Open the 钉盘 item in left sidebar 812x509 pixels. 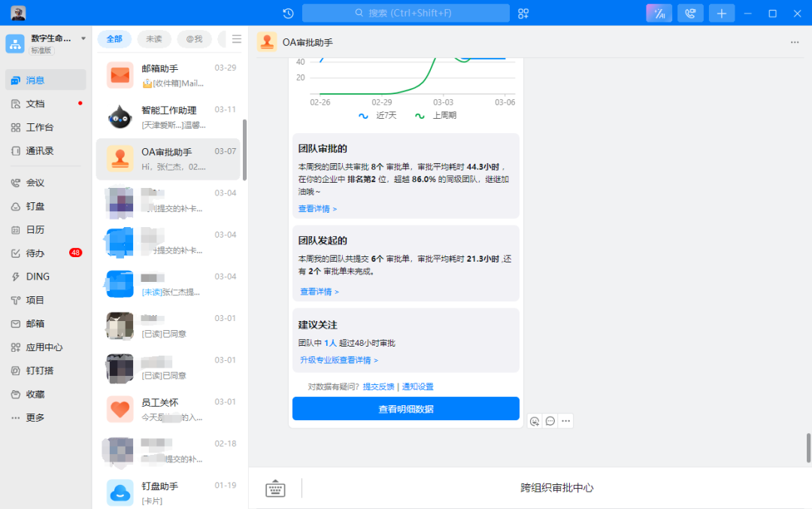(35, 206)
